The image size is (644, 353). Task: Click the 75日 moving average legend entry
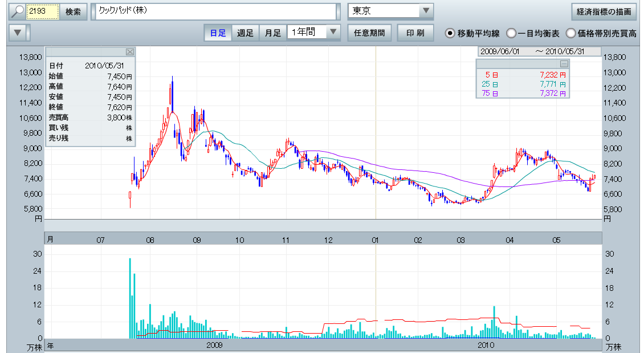tap(487, 94)
